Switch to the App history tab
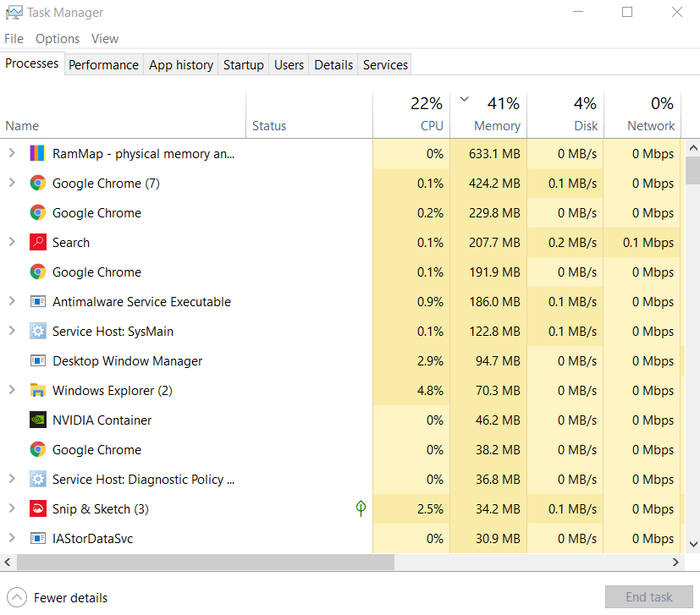 pos(181,65)
